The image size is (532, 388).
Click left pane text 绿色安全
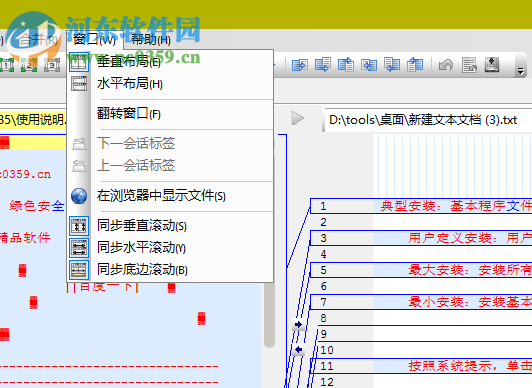(37, 206)
